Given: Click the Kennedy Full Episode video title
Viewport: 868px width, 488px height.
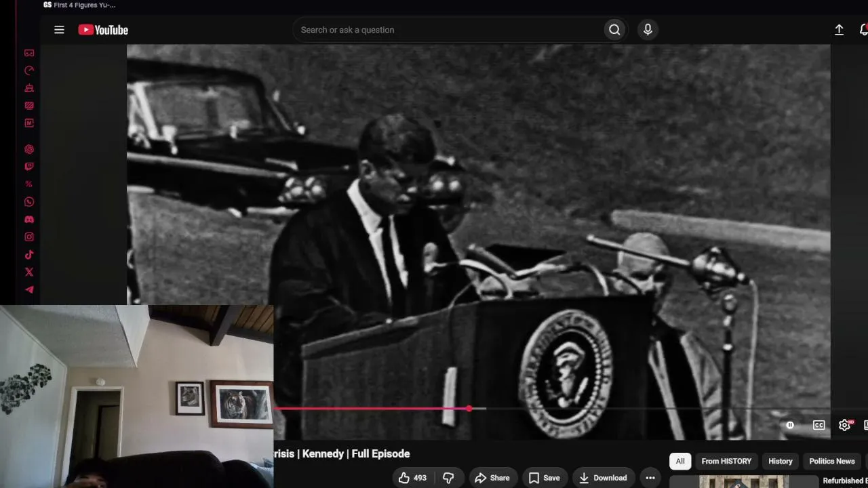Looking at the screenshot, I should [x=342, y=453].
